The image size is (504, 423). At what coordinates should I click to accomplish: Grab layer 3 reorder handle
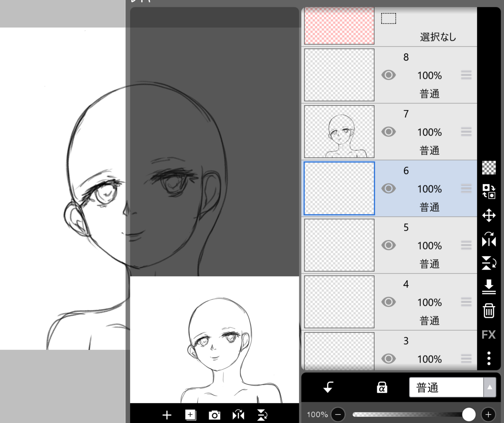466,359
